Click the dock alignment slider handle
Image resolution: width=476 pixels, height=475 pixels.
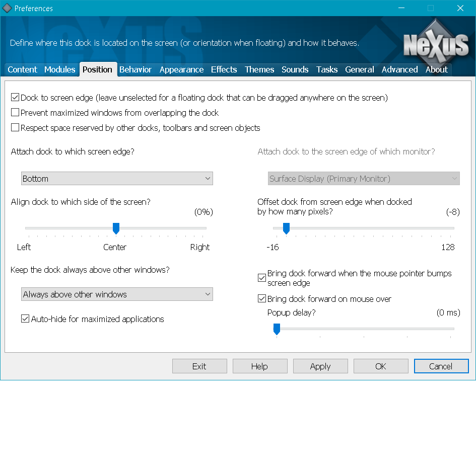[x=116, y=229]
